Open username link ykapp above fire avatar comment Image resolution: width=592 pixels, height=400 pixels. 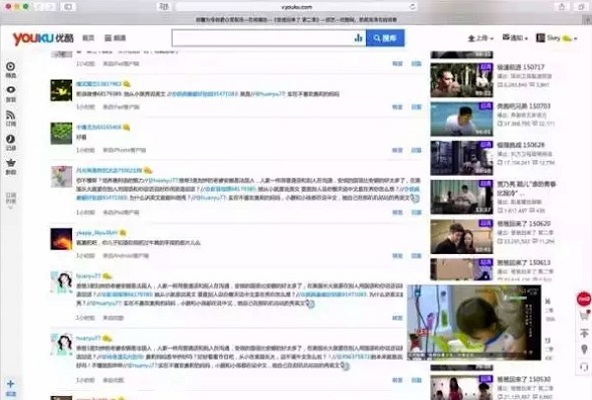[97, 233]
